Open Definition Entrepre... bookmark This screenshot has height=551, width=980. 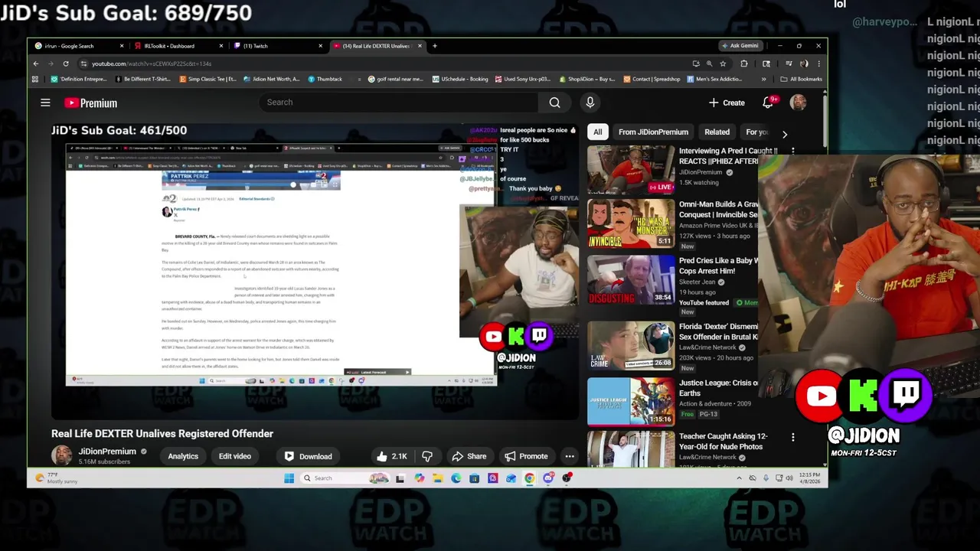click(79, 79)
